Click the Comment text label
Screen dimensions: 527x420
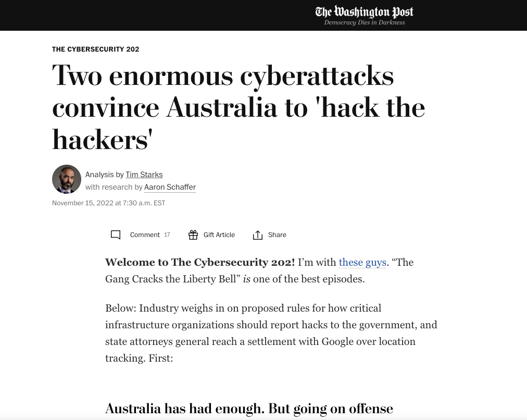[x=145, y=235]
